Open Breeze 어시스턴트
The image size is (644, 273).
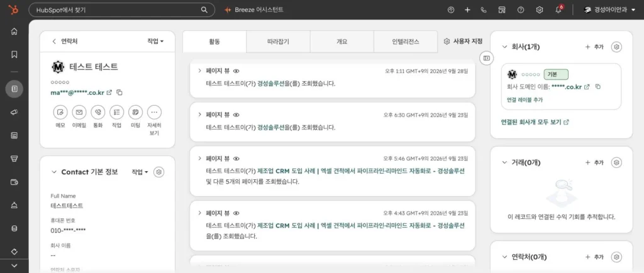tap(254, 10)
